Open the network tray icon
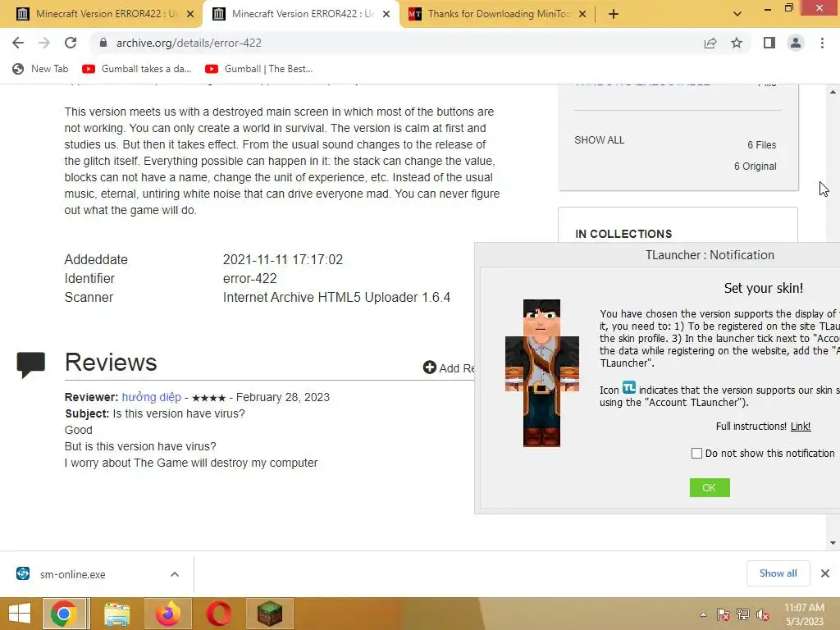The height and width of the screenshot is (630, 840). 743,614
